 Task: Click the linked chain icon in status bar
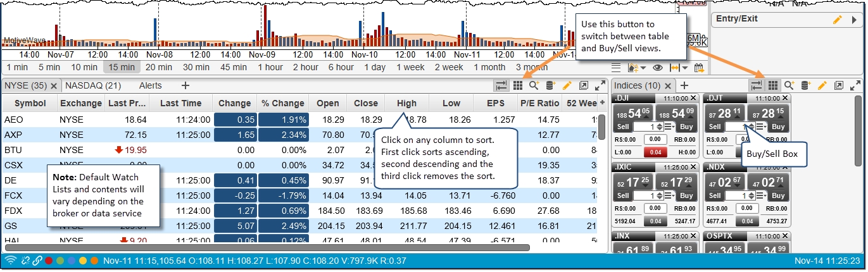(x=37, y=261)
